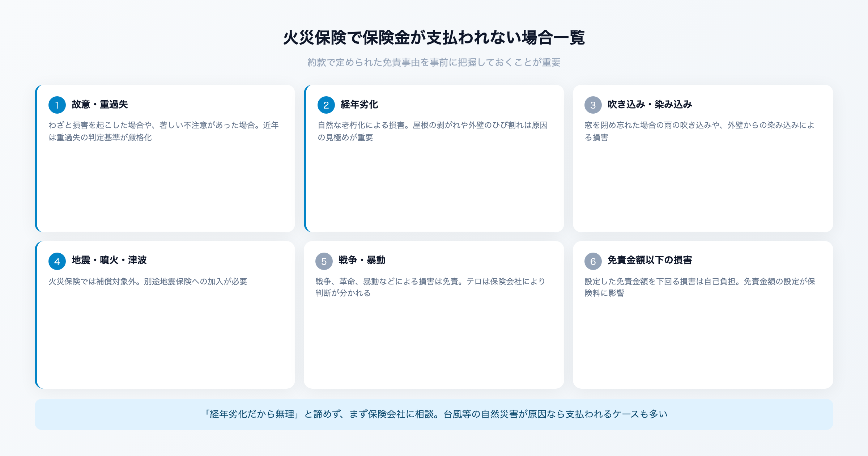Click the description starting 自然な老朽化による損害

point(433,131)
